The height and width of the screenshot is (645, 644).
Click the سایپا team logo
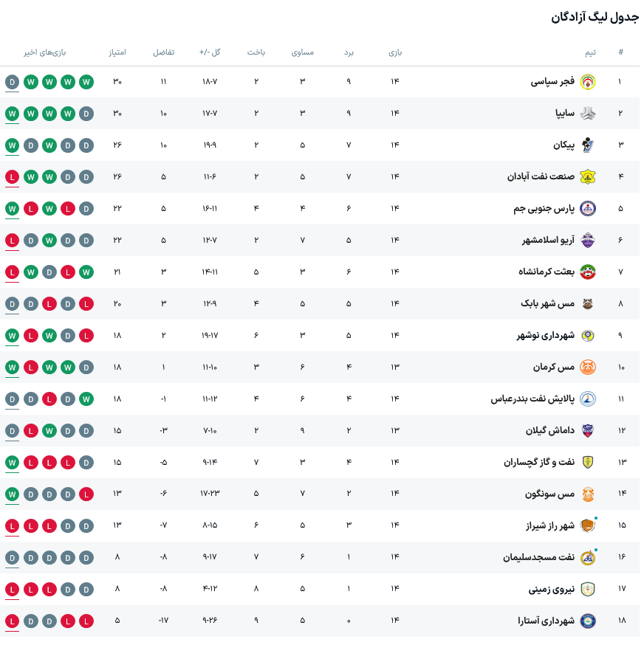[588, 114]
